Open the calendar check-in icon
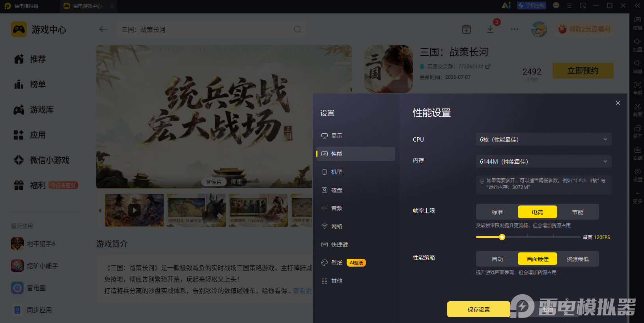644x323 pixels. [x=467, y=29]
